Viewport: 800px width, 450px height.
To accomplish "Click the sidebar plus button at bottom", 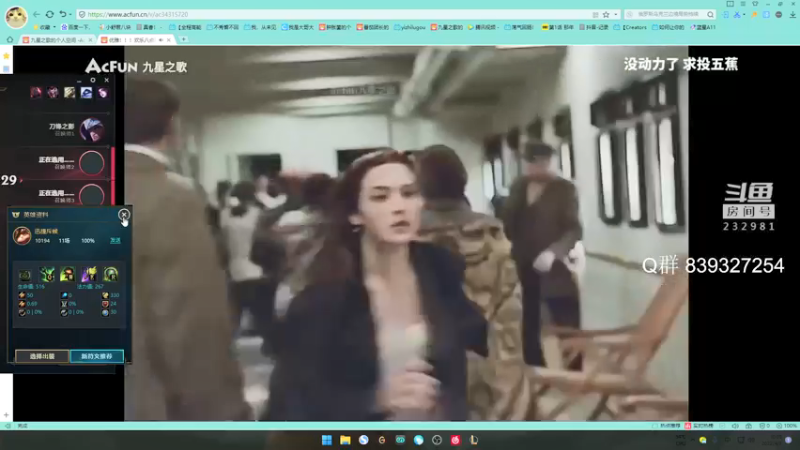I will (x=6, y=415).
